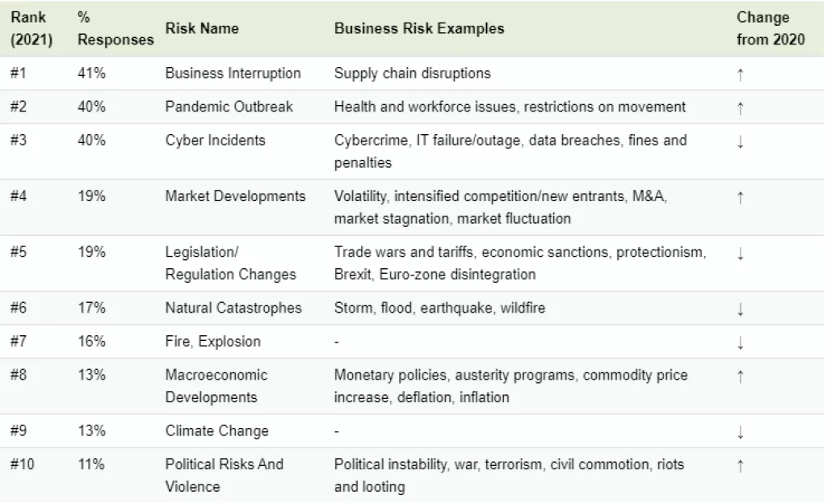
Task: Click the #10 rank cell
Action: 22,464
